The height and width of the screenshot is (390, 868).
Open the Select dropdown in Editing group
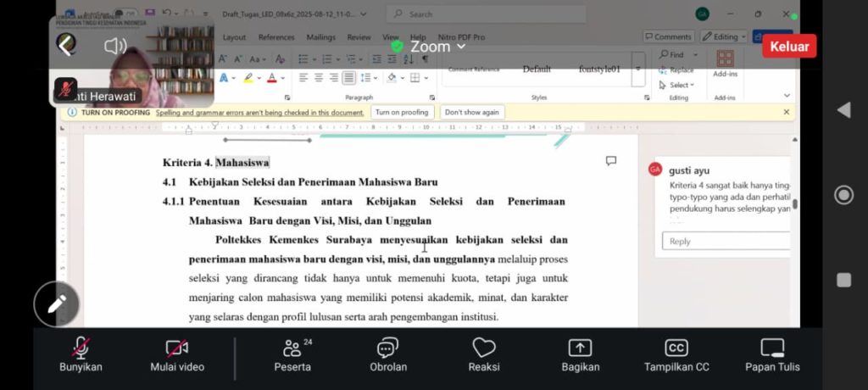click(x=676, y=86)
